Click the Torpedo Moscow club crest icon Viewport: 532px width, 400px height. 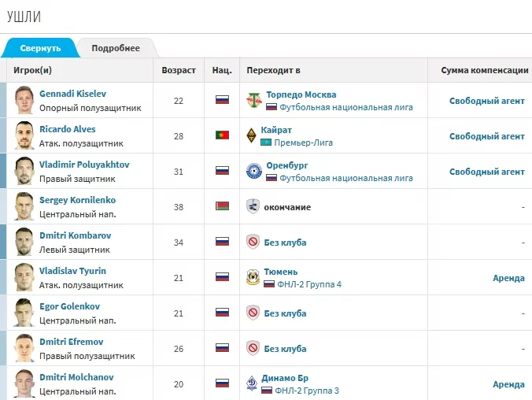253,100
